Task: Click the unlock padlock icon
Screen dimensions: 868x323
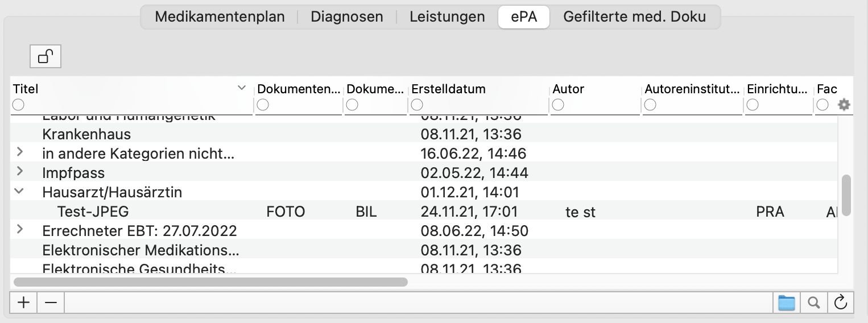Action: coord(46,56)
